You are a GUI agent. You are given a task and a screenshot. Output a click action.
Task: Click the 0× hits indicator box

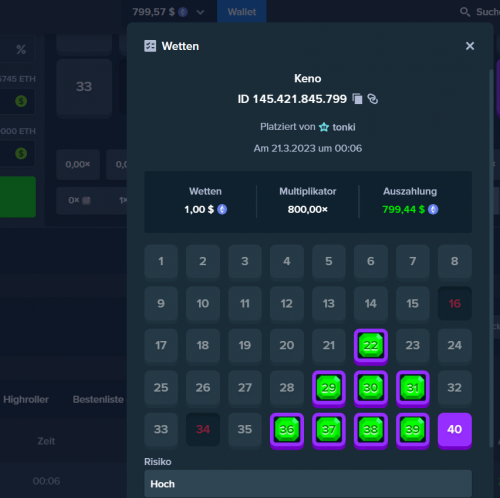pos(79,200)
